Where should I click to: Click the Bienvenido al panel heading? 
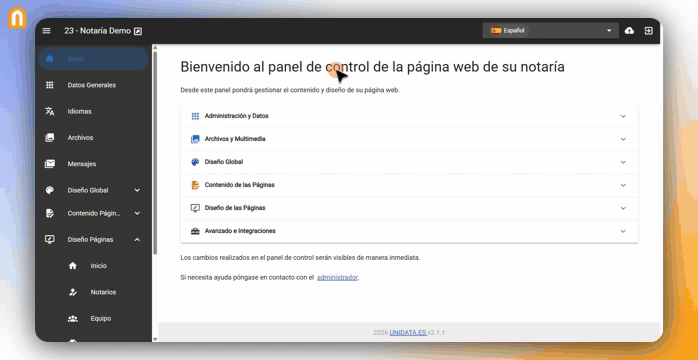click(x=372, y=67)
